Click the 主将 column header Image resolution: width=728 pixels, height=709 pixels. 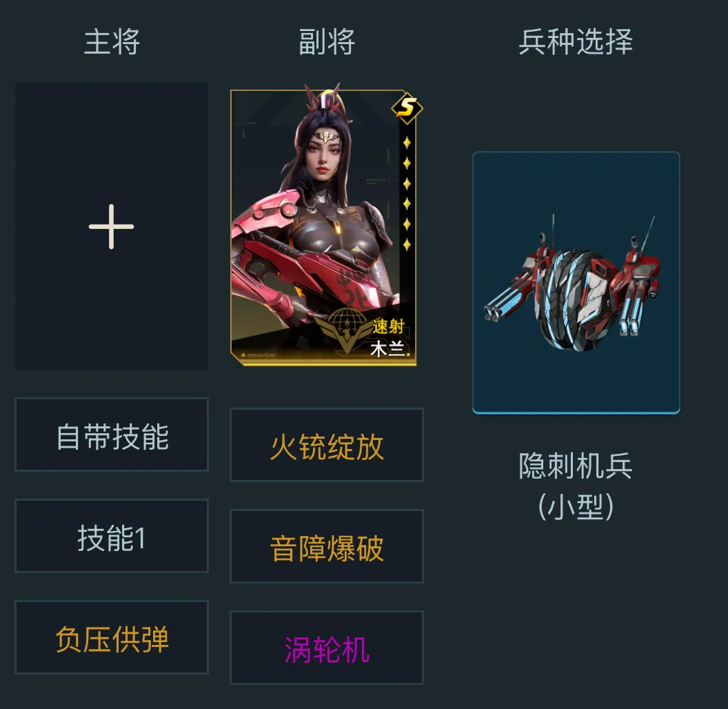pos(112,42)
